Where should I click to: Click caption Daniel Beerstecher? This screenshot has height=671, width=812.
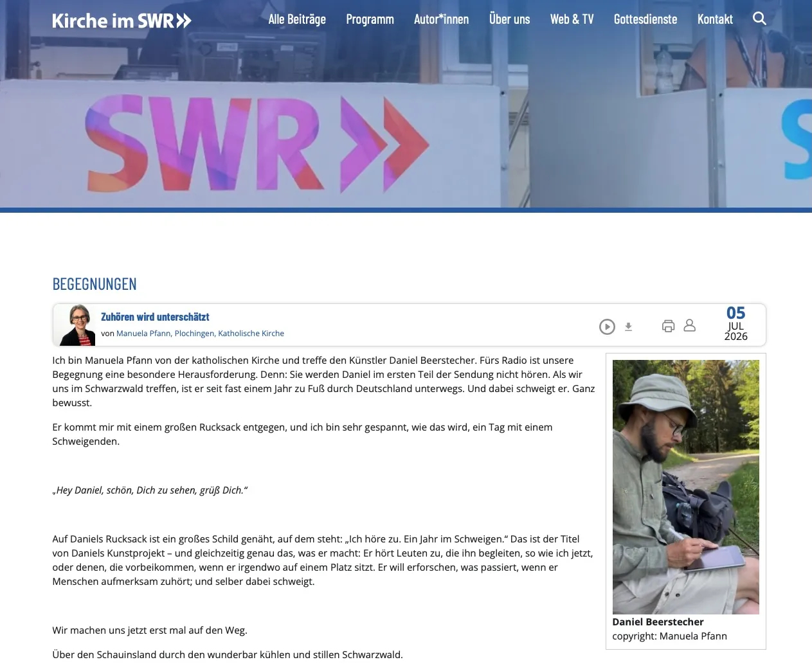click(x=658, y=622)
